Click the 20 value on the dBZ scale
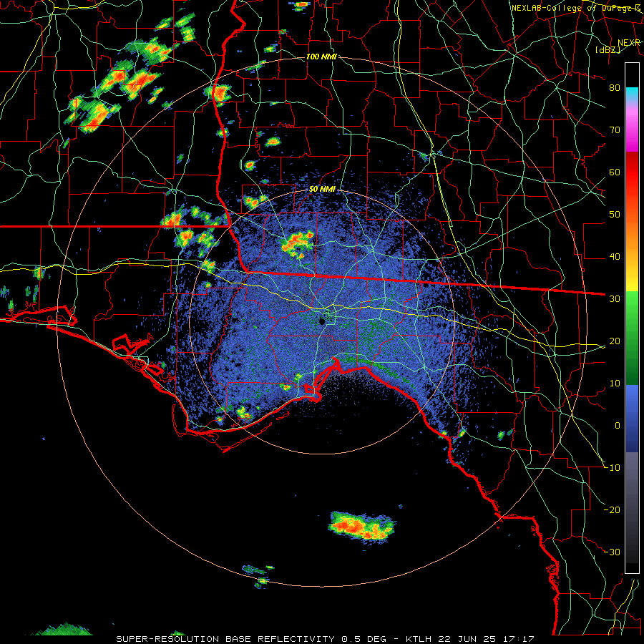Viewport: 644px width, 644px height. [615, 341]
